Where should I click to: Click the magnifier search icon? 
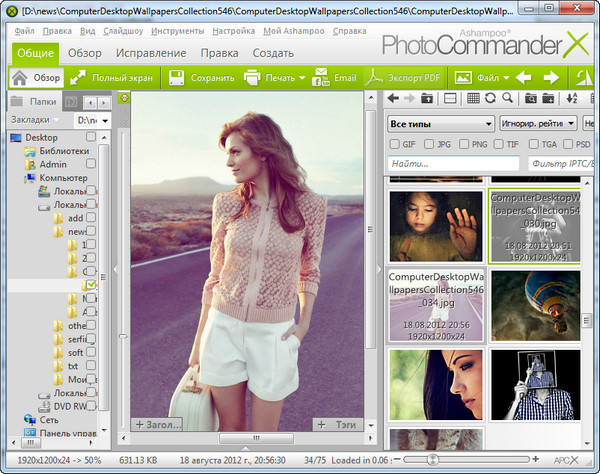click(x=507, y=98)
